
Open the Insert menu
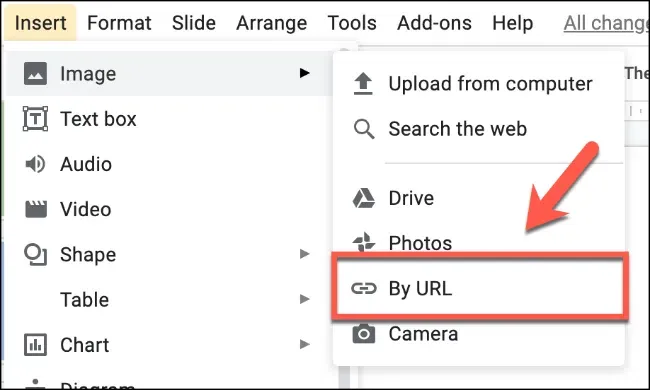point(41,23)
